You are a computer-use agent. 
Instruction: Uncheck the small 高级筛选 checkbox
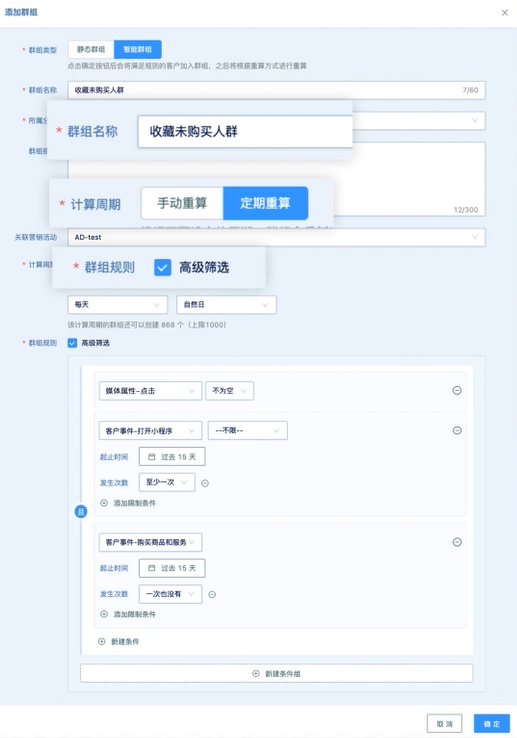72,343
